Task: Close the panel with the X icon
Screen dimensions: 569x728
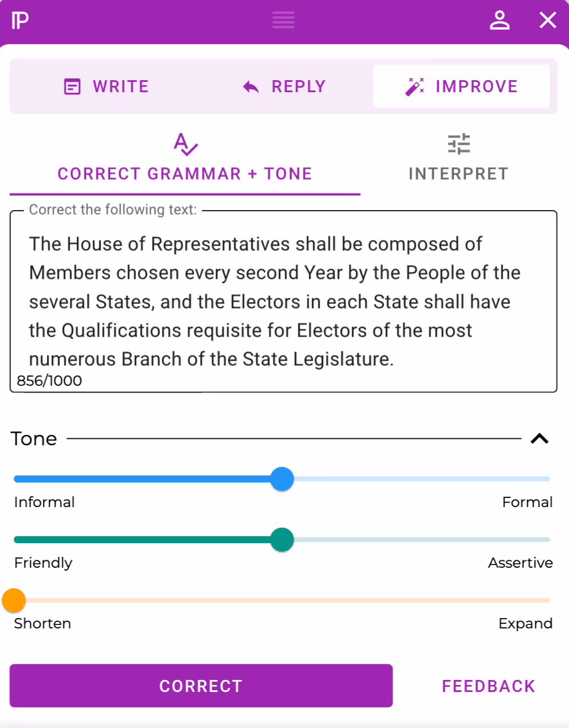Action: [x=548, y=21]
